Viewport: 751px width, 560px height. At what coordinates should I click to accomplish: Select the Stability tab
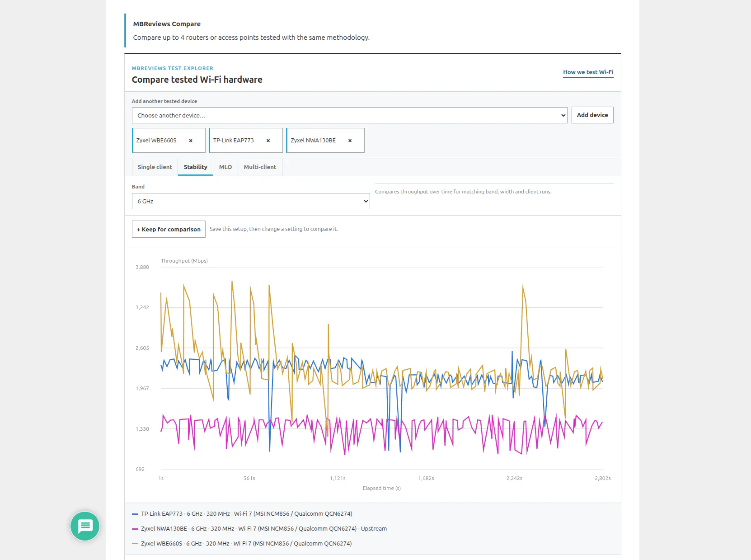tap(196, 167)
